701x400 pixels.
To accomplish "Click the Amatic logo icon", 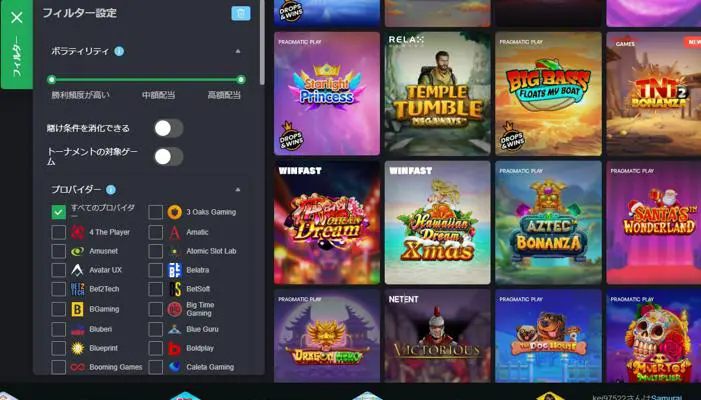I will coord(174,232).
